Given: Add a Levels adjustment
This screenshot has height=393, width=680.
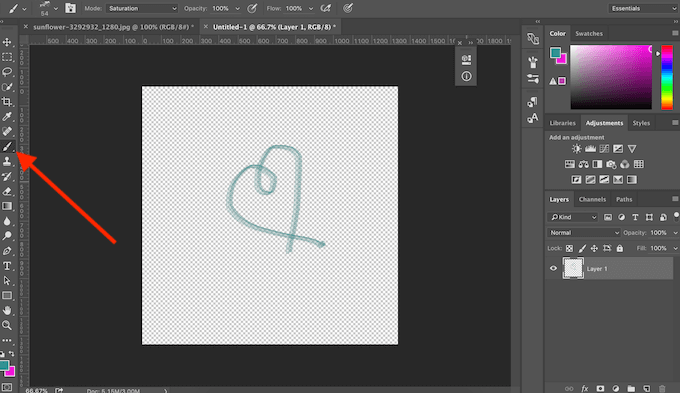Looking at the screenshot, I should [x=590, y=149].
